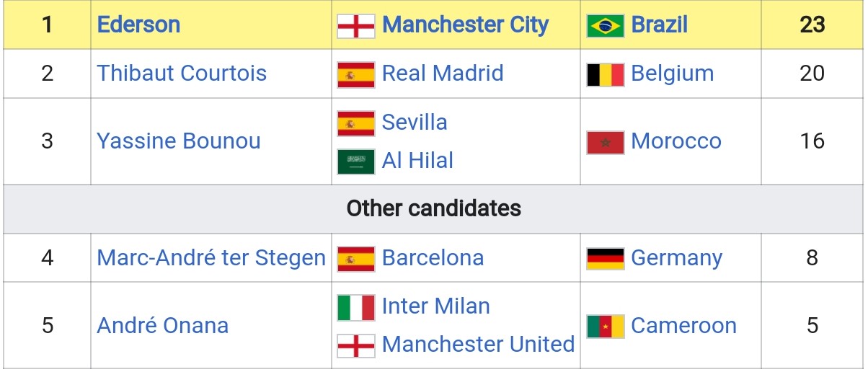Click the Italy flag beside Inter Milan

pyautogui.click(x=356, y=307)
